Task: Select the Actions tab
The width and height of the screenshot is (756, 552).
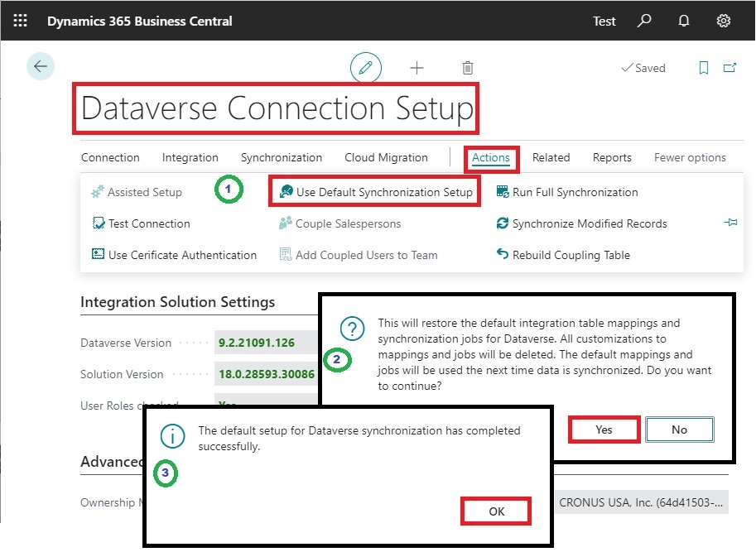Action: tap(490, 157)
